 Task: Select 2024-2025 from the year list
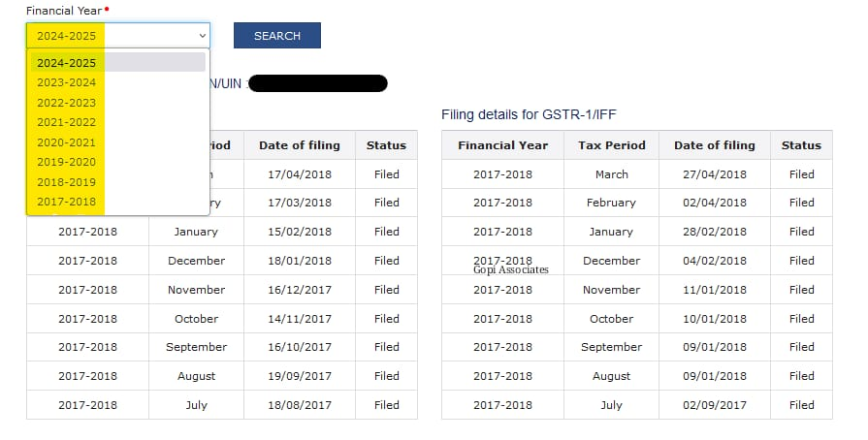click(x=67, y=62)
